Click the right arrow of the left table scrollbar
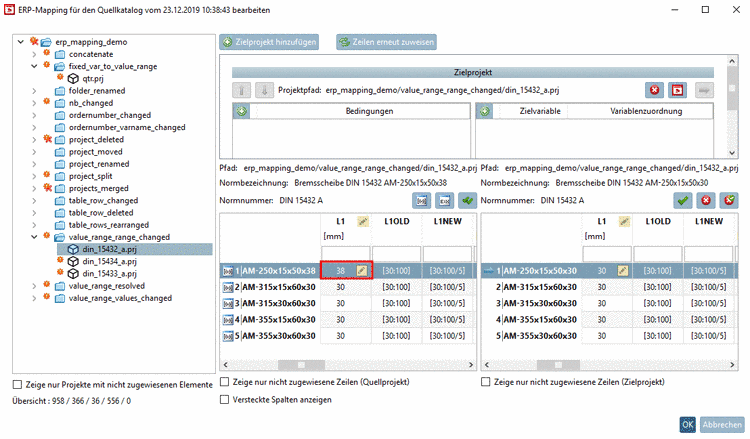Screen dimensions: 750x439 pyautogui.click(x=471, y=365)
